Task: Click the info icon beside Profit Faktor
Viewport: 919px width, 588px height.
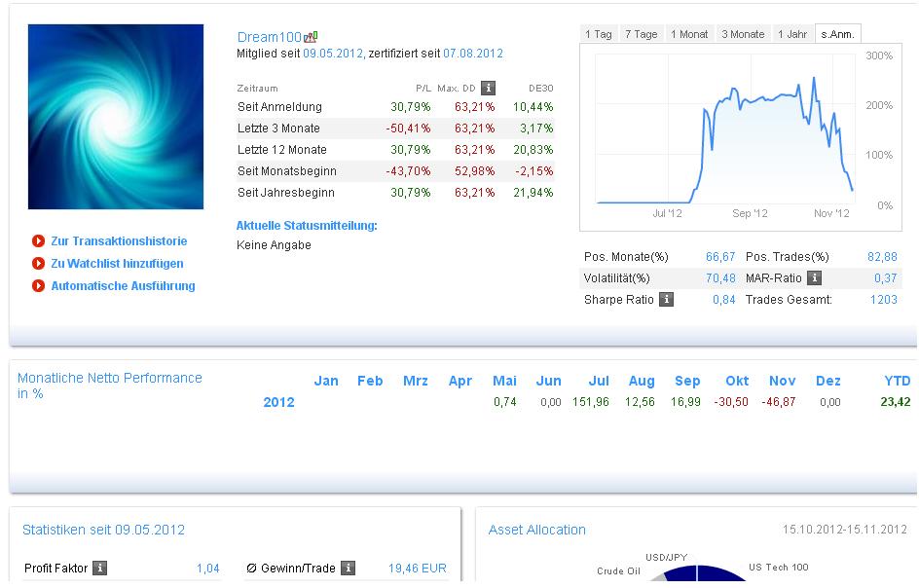Action: (x=99, y=569)
